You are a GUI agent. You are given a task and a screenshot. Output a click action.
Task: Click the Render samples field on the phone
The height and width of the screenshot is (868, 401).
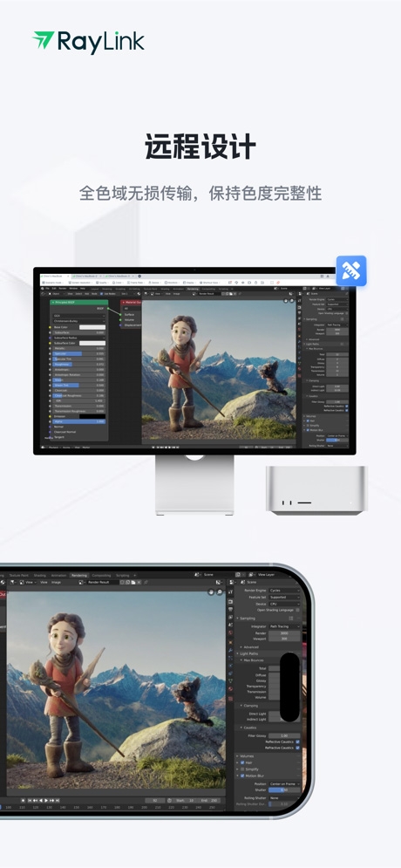click(x=284, y=633)
